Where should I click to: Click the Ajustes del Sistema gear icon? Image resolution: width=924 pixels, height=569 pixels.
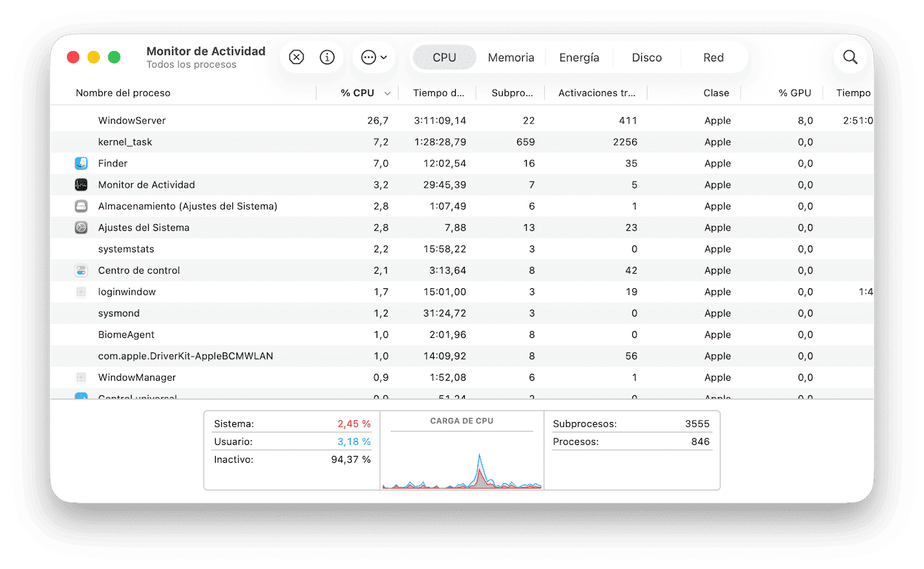coord(81,228)
